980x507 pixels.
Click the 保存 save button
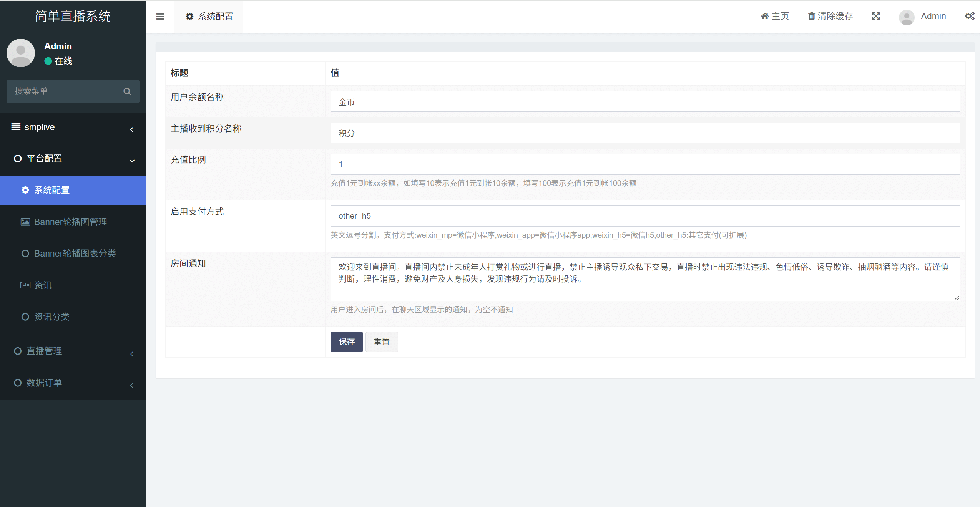tap(346, 342)
